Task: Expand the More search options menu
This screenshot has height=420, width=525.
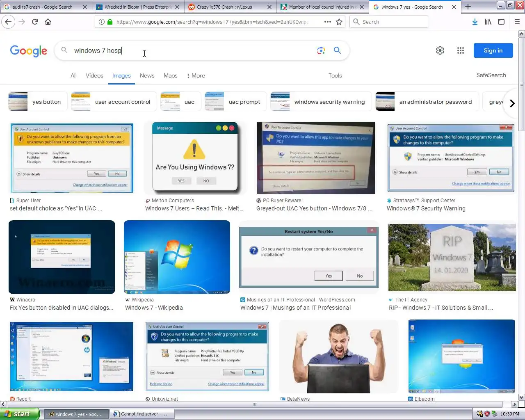Action: [196, 75]
